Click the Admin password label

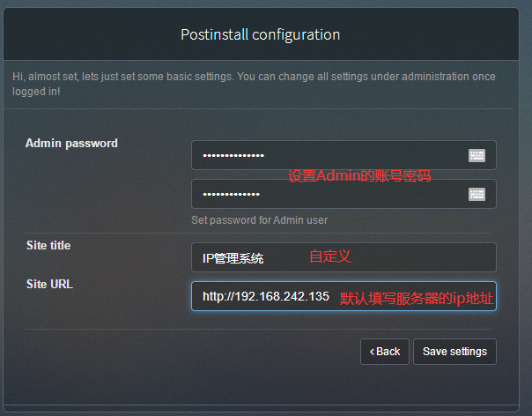pos(71,143)
